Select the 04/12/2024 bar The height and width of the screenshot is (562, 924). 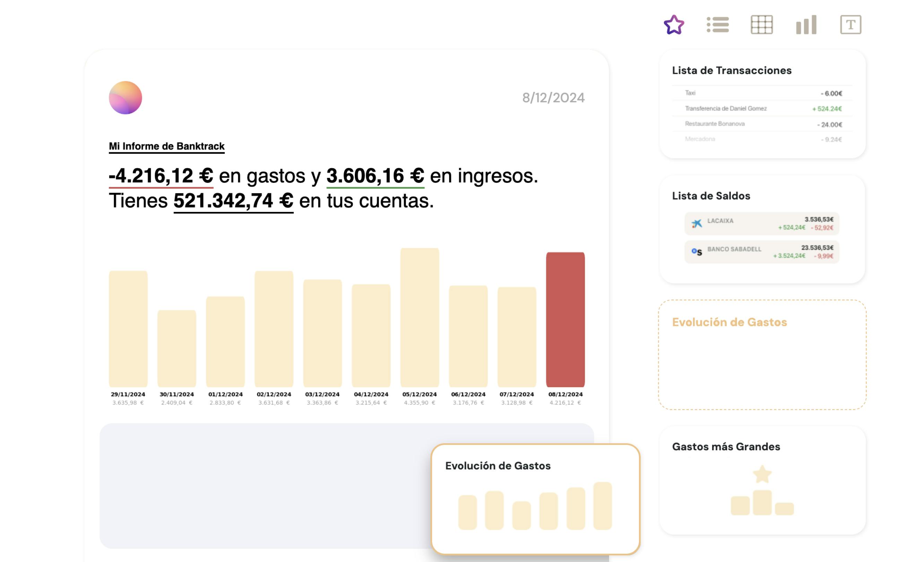tap(371, 336)
